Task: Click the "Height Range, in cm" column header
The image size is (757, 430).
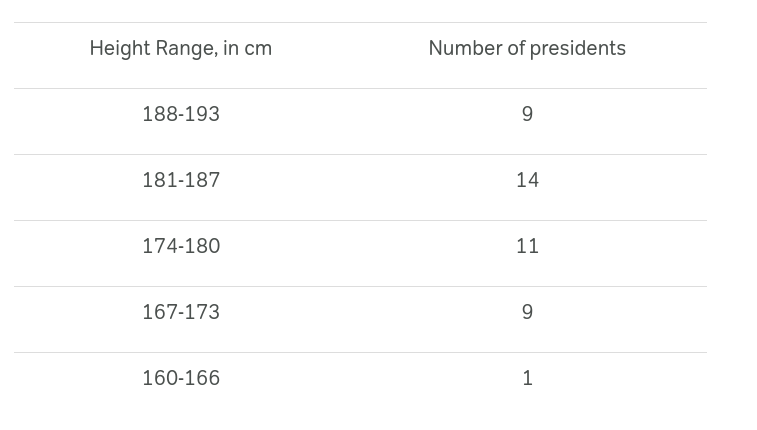Action: click(180, 49)
